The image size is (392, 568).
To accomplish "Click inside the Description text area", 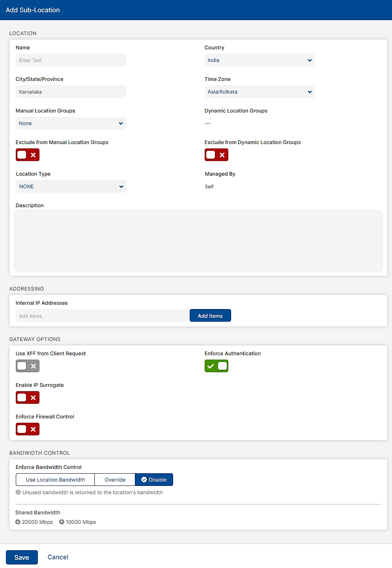I will click(198, 241).
